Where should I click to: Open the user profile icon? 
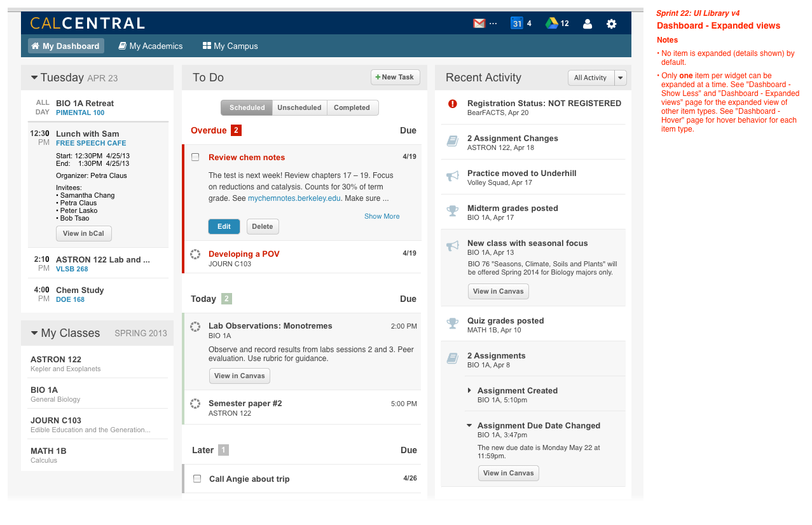pyautogui.click(x=588, y=24)
